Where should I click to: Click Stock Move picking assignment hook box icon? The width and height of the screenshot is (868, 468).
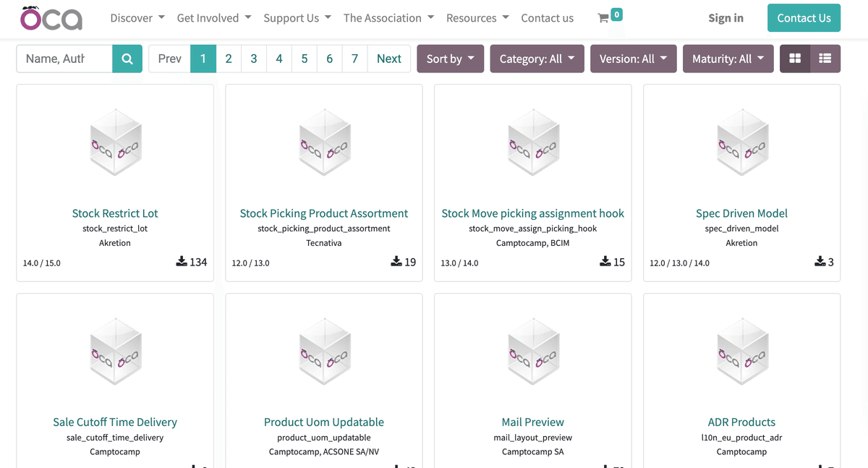coord(533,142)
